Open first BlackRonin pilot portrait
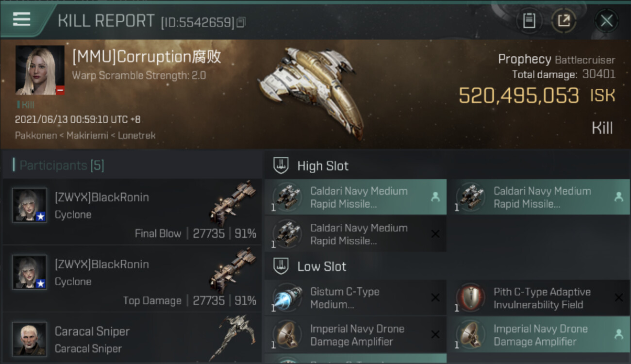The height and width of the screenshot is (364, 631). pyautogui.click(x=30, y=205)
